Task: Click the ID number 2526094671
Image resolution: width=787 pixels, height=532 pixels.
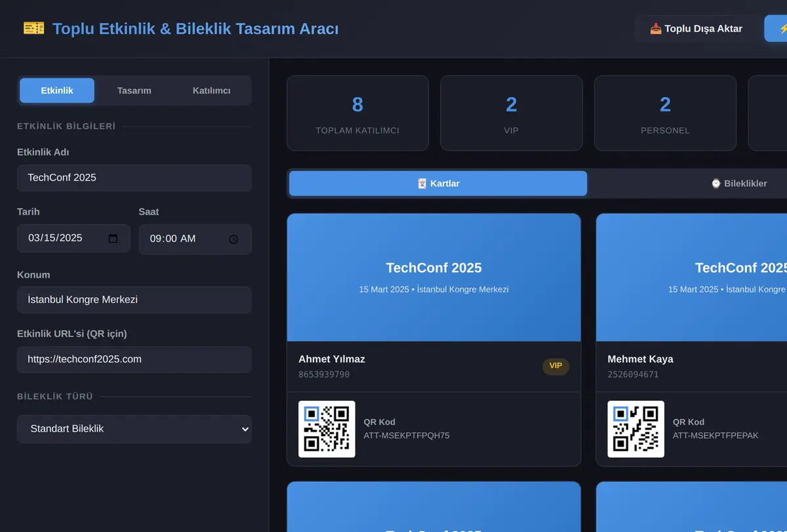Action: (x=633, y=375)
